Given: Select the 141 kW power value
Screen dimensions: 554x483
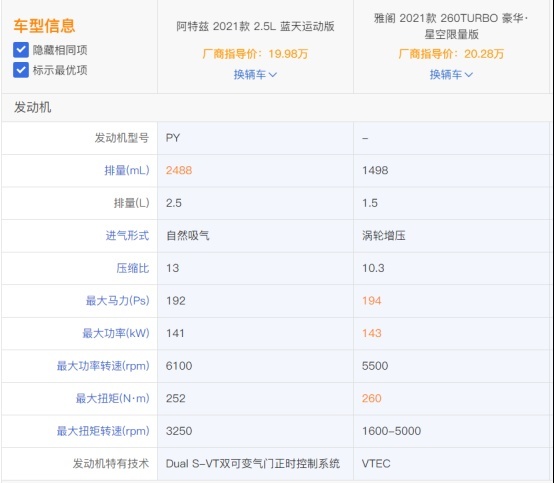Looking at the screenshot, I should [x=175, y=333].
